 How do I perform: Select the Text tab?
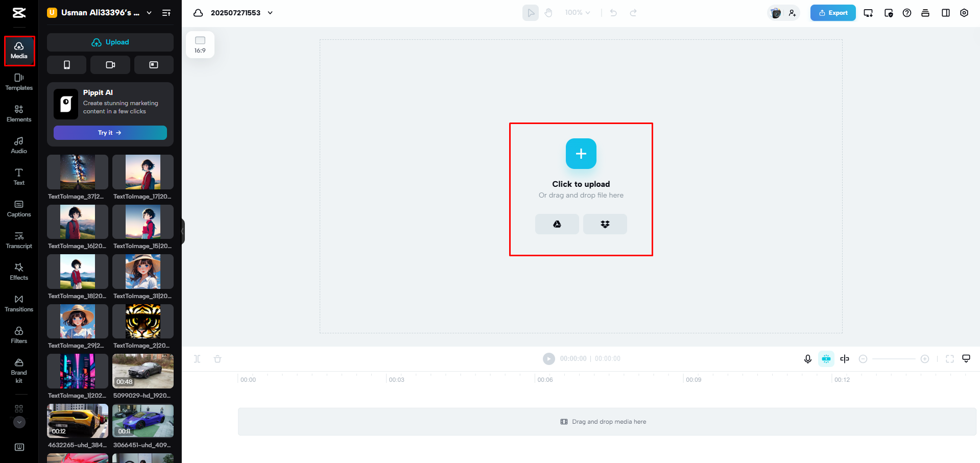point(19,177)
